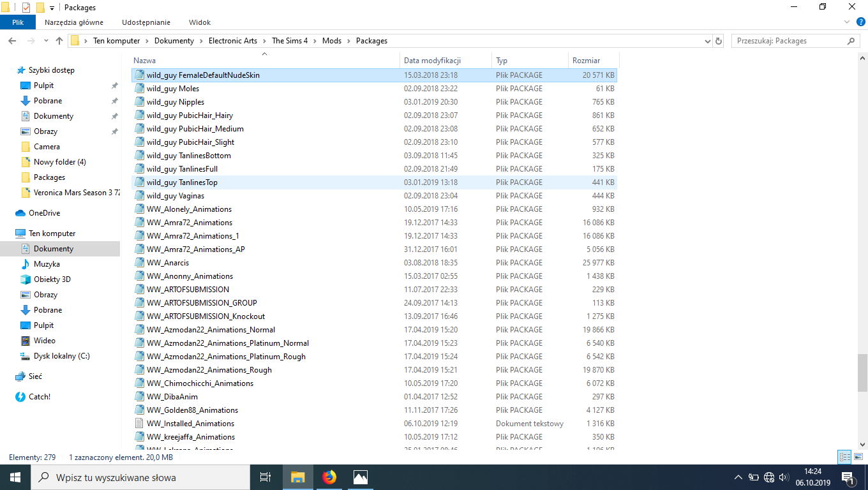
Task: Go up one level to the Mods folder
Action: [59, 41]
